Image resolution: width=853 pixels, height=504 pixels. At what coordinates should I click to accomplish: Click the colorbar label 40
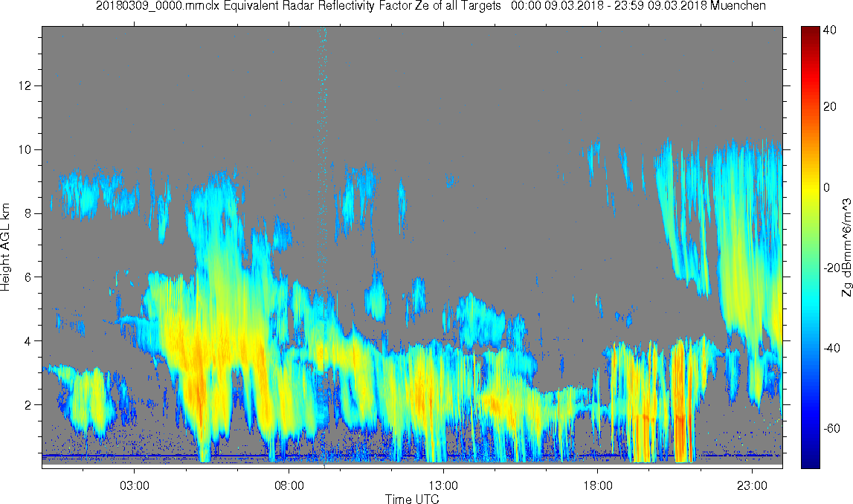[x=830, y=30]
